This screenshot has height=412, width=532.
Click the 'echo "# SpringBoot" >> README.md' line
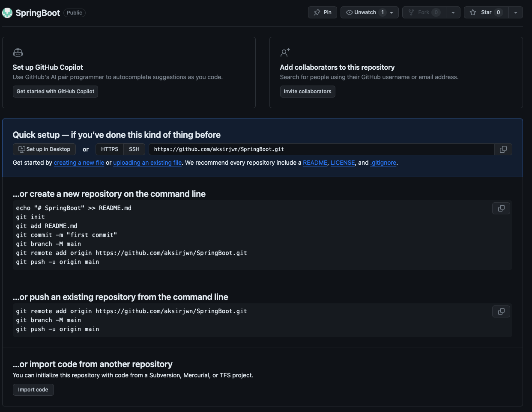74,208
